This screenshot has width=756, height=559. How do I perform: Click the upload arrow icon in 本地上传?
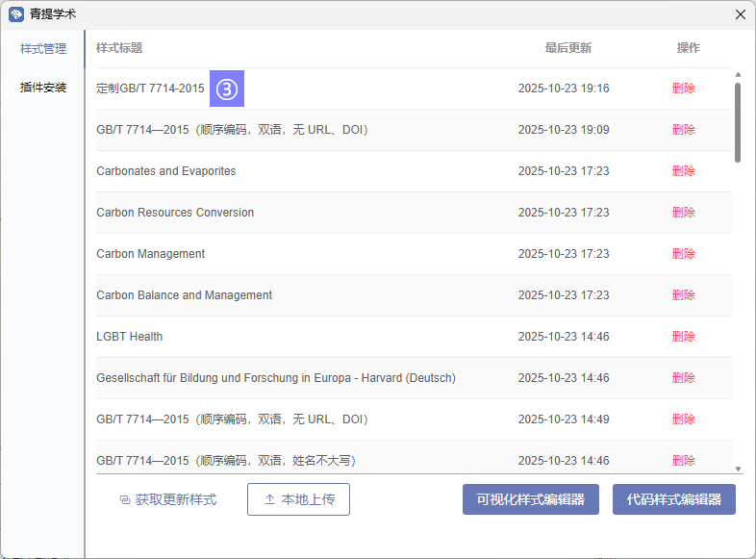click(x=270, y=500)
